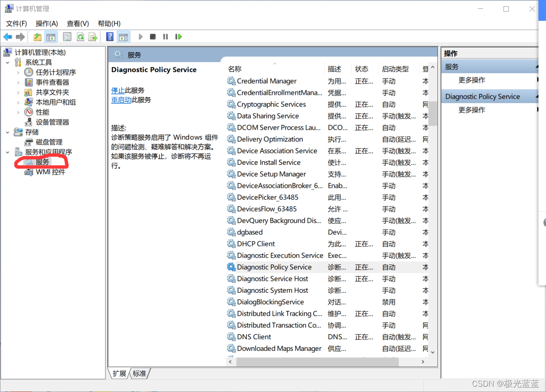
Task: Open the 操作(A) menu
Action: [47, 23]
